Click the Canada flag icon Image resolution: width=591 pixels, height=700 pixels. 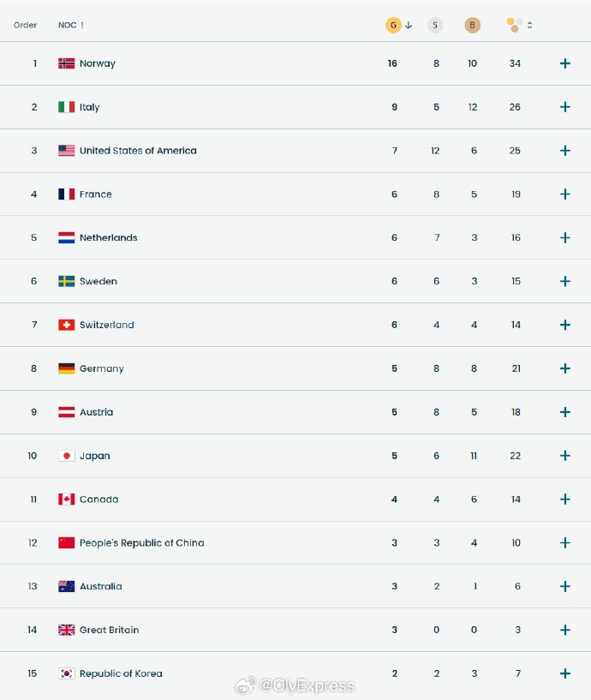click(x=67, y=500)
